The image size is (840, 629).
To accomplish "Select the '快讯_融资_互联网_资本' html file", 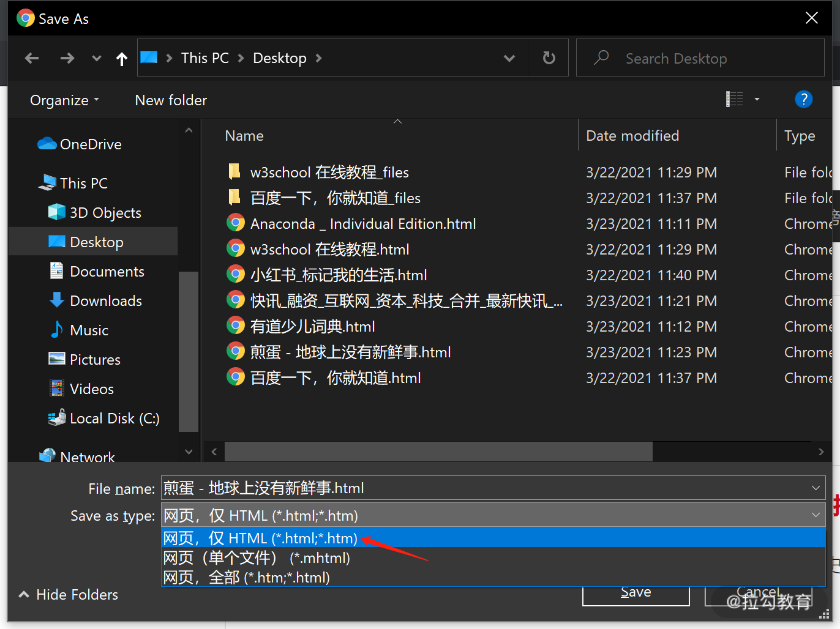I will 407,301.
